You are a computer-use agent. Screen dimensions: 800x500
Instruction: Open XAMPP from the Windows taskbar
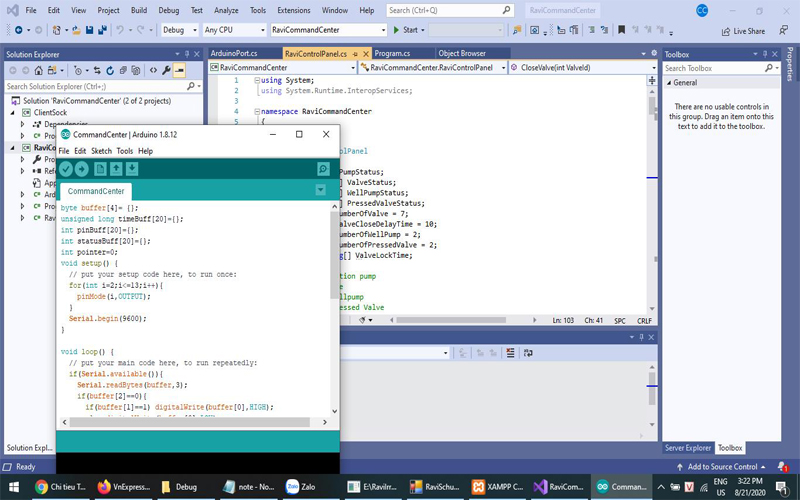tap(497, 487)
